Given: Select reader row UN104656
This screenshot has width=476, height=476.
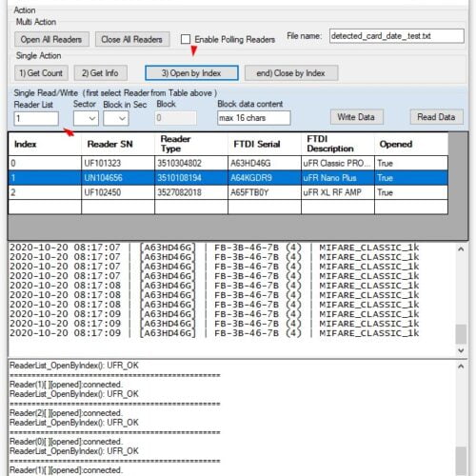Looking at the screenshot, I should [x=228, y=178].
